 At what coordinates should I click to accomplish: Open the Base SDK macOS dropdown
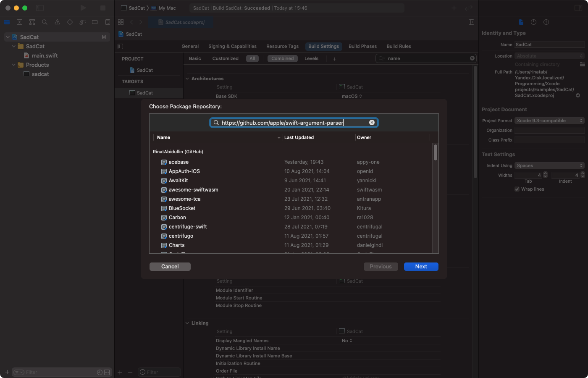click(x=352, y=96)
